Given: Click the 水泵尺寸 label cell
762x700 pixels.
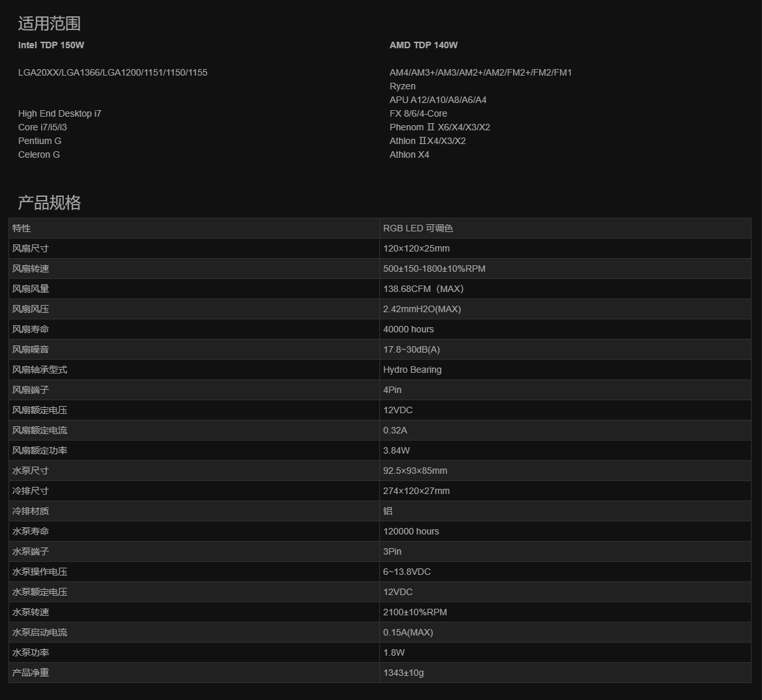Looking at the screenshot, I should pyautogui.click(x=194, y=471).
